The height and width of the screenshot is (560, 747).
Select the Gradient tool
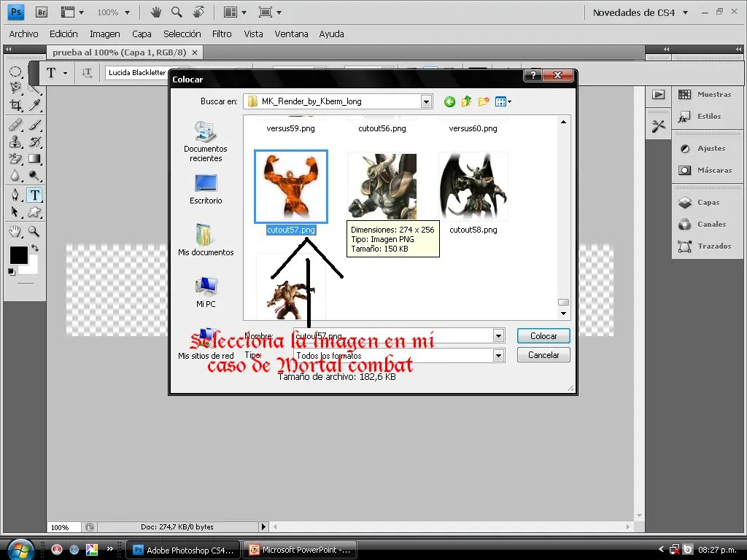(x=34, y=158)
